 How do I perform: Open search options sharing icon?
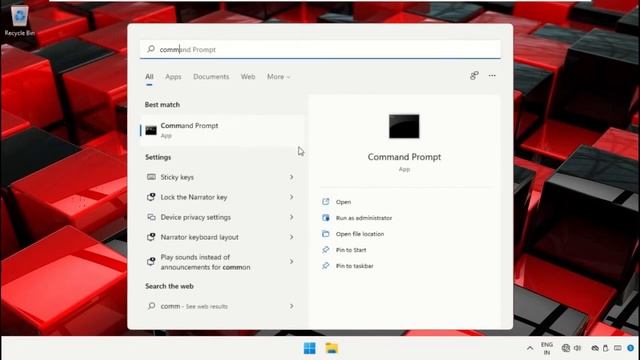click(474, 76)
